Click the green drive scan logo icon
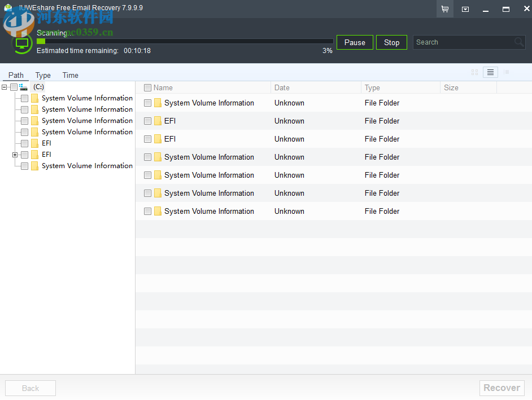This screenshot has width=532, height=400. pyautogui.click(x=21, y=43)
